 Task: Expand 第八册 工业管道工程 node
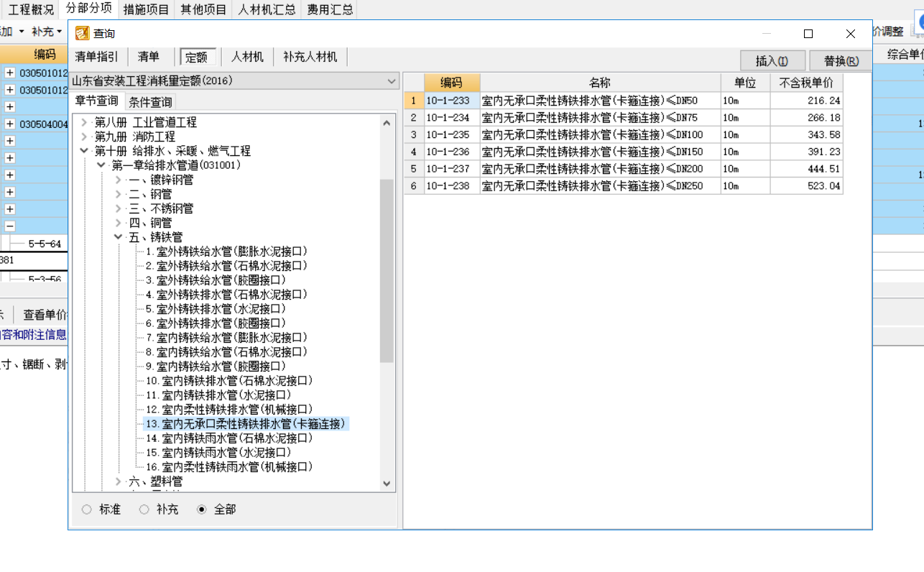(x=85, y=122)
